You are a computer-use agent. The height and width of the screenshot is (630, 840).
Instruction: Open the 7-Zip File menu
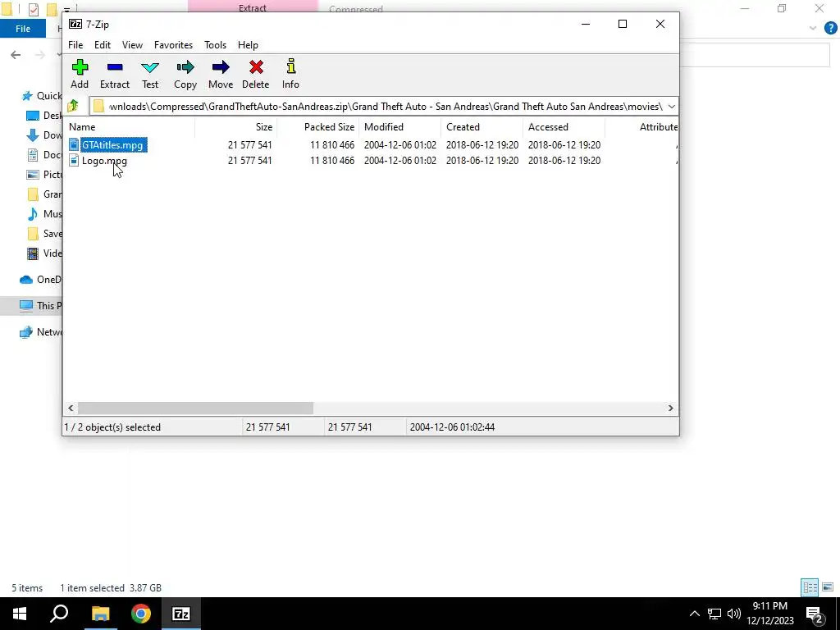click(75, 45)
